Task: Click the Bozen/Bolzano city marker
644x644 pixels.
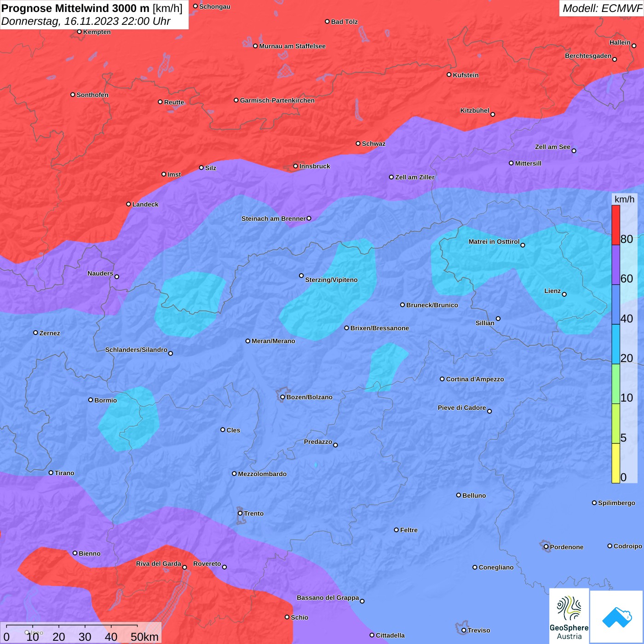Action: coord(283,397)
